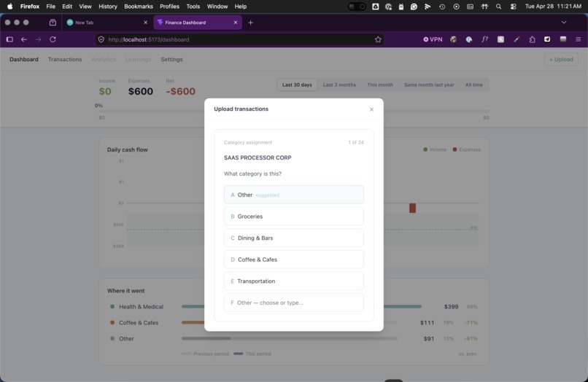Toggle the Firefox sidebar icon

[x=9, y=39]
